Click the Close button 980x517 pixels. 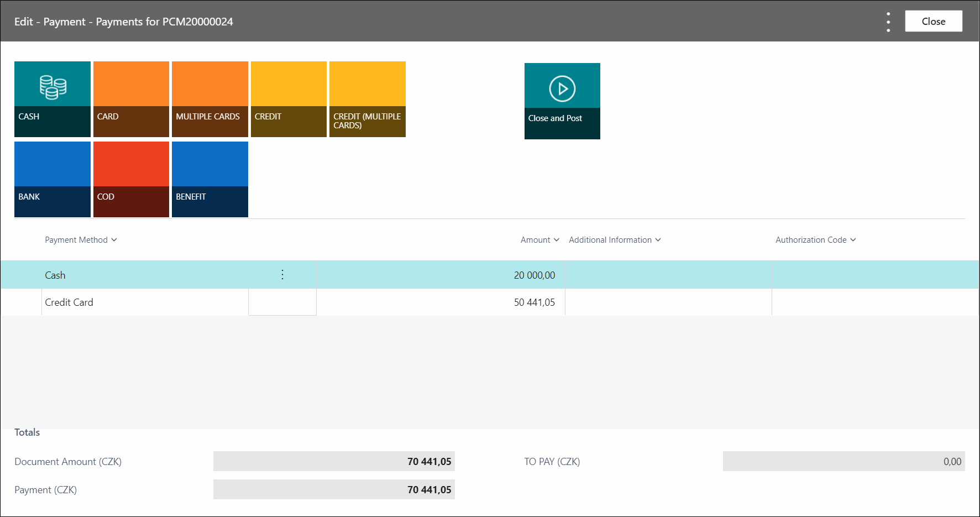(x=934, y=21)
